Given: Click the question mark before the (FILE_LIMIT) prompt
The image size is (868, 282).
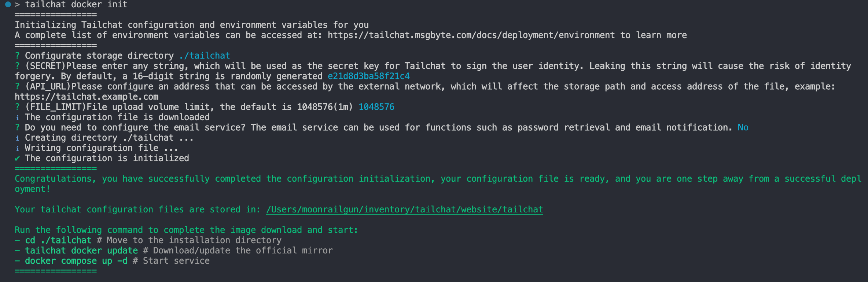Looking at the screenshot, I should 17,107.
